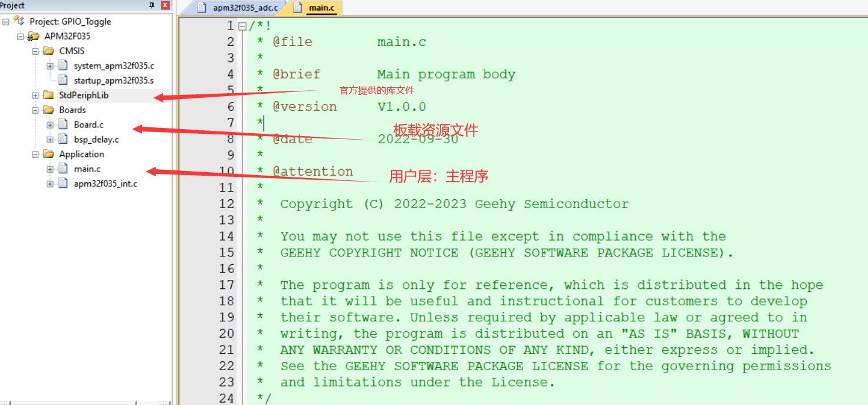Click the GPIO_Toggle project root icon
Viewport: 868px width, 405px height.
[x=19, y=21]
